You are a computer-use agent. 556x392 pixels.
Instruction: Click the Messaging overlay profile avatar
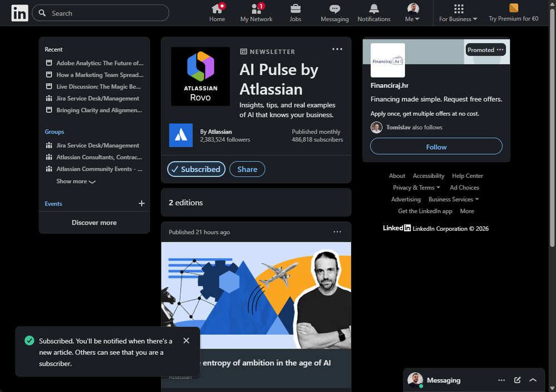415,380
